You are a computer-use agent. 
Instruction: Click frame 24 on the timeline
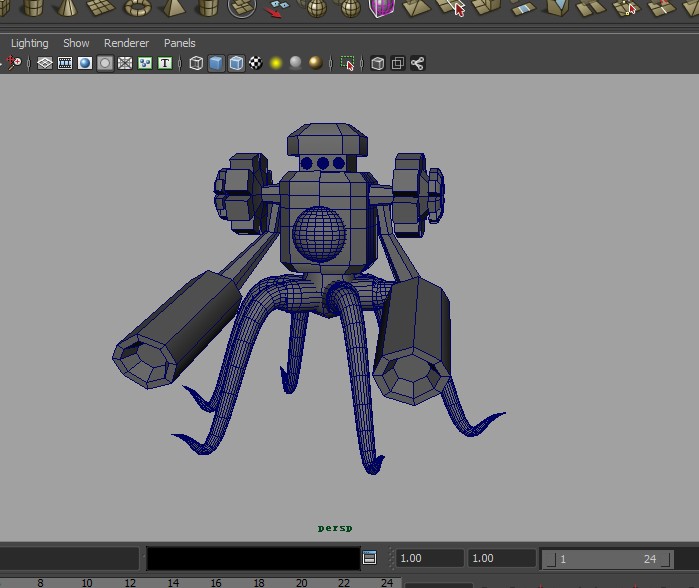click(387, 583)
